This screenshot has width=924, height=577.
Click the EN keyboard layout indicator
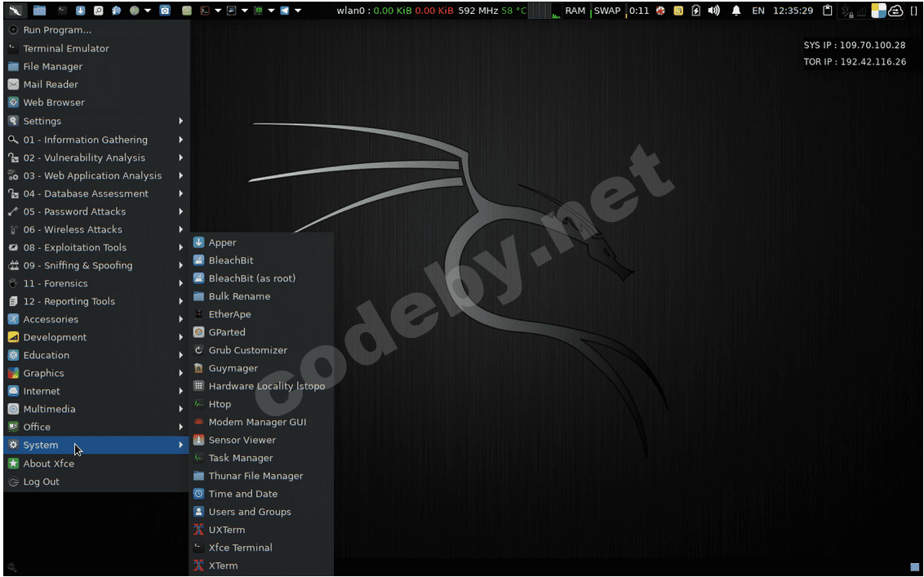pos(758,11)
